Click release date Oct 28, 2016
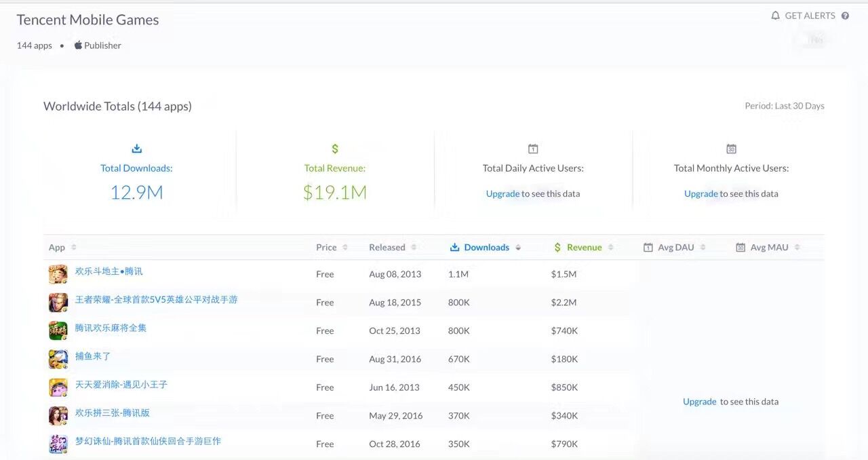This screenshot has height=460, width=868. (x=395, y=444)
